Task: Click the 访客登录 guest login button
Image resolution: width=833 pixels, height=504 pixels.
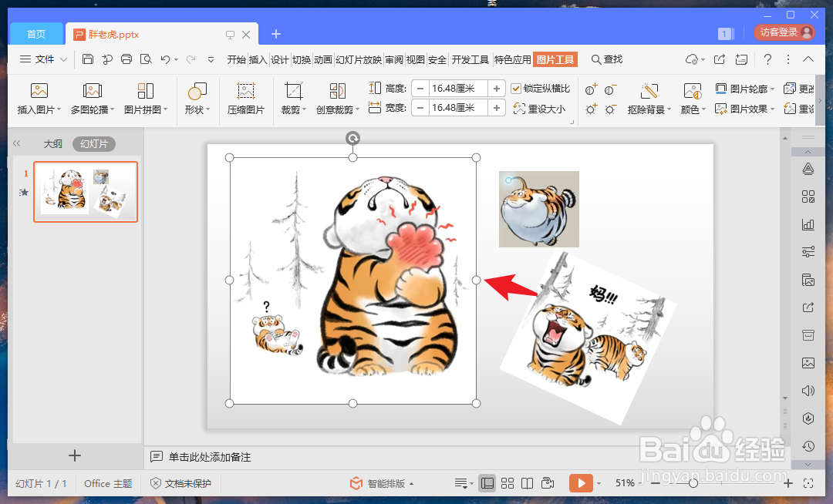Action: click(x=784, y=32)
